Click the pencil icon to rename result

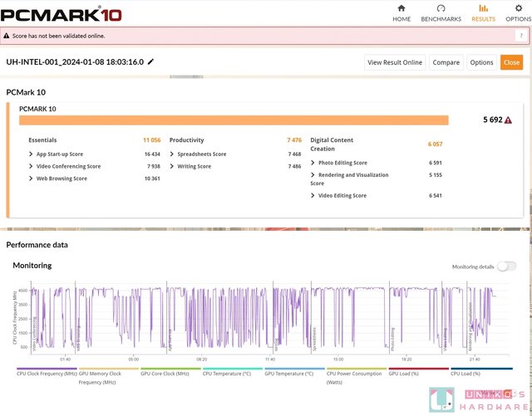click(x=150, y=61)
